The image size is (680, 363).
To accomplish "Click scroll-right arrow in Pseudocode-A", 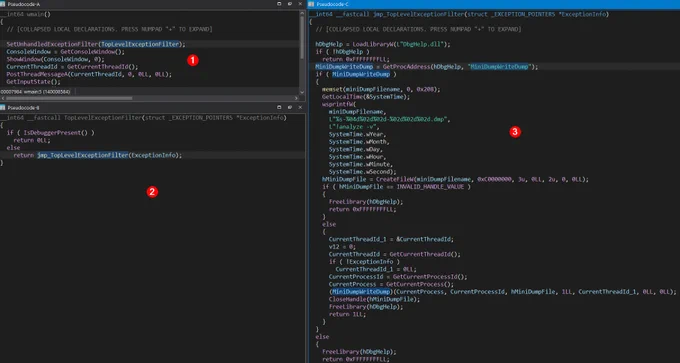I will tap(297, 98).
